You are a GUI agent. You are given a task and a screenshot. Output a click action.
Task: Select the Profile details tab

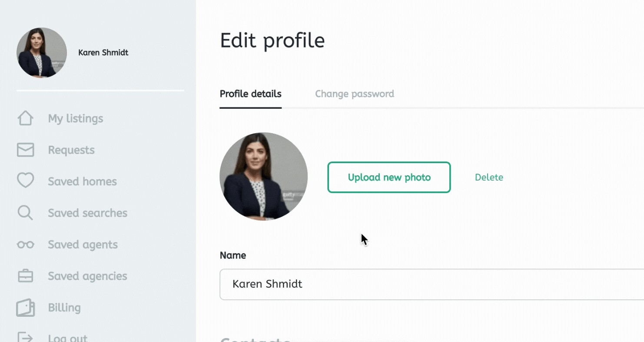coord(250,94)
